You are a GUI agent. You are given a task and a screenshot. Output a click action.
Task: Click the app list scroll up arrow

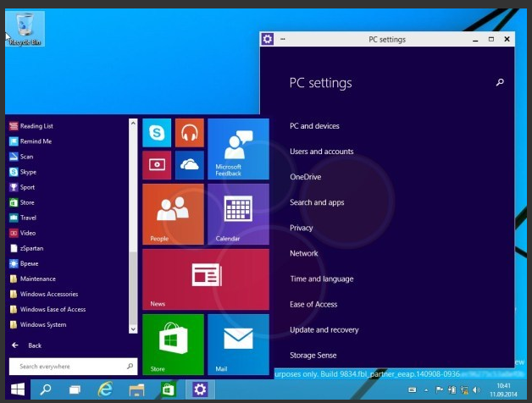pyautogui.click(x=133, y=123)
